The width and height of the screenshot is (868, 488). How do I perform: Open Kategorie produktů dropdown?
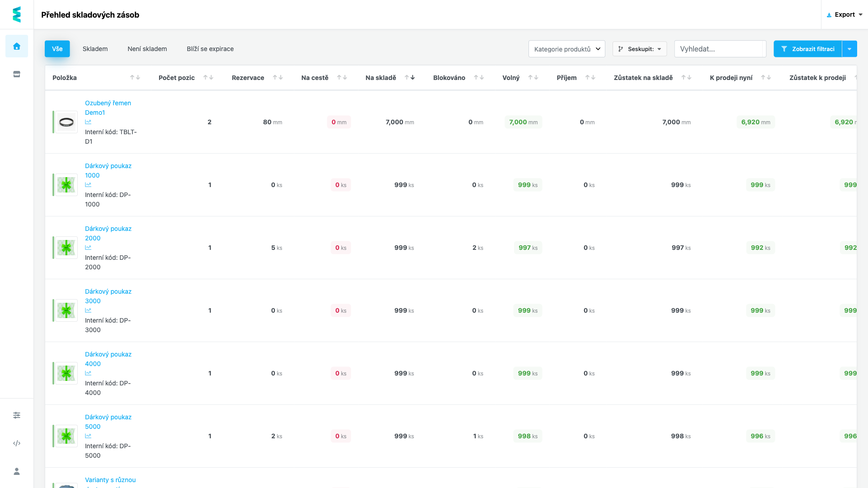click(x=567, y=49)
